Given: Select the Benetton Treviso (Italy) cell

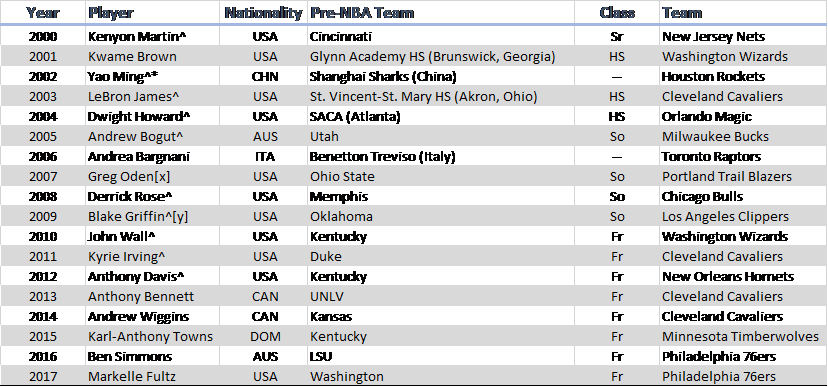Looking at the screenshot, I should [x=441, y=156].
